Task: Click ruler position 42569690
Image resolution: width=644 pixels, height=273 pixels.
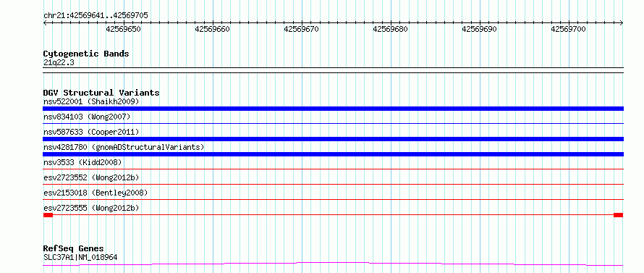Action: coord(480,29)
